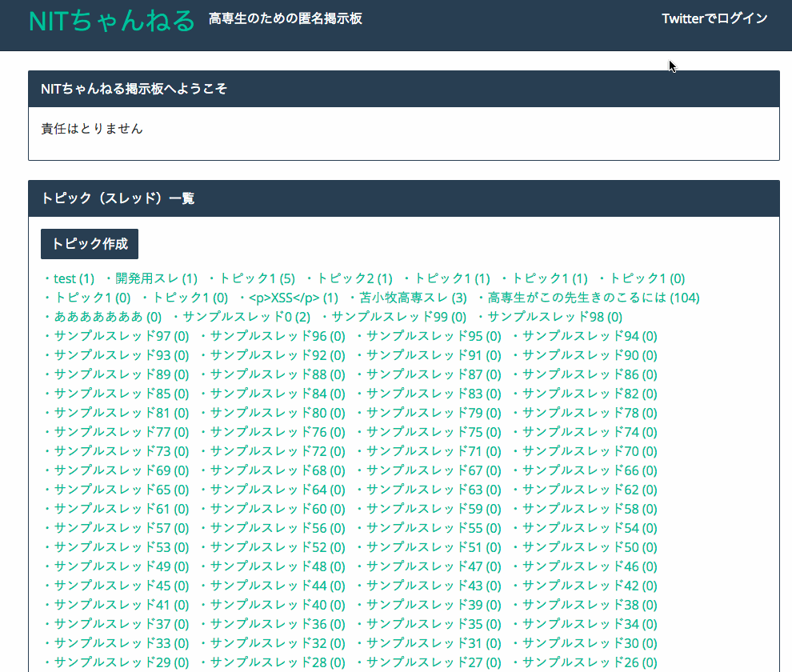Image resolution: width=792 pixels, height=672 pixels.
Task: Open the あああああああ (0) topic
Action: (x=107, y=317)
